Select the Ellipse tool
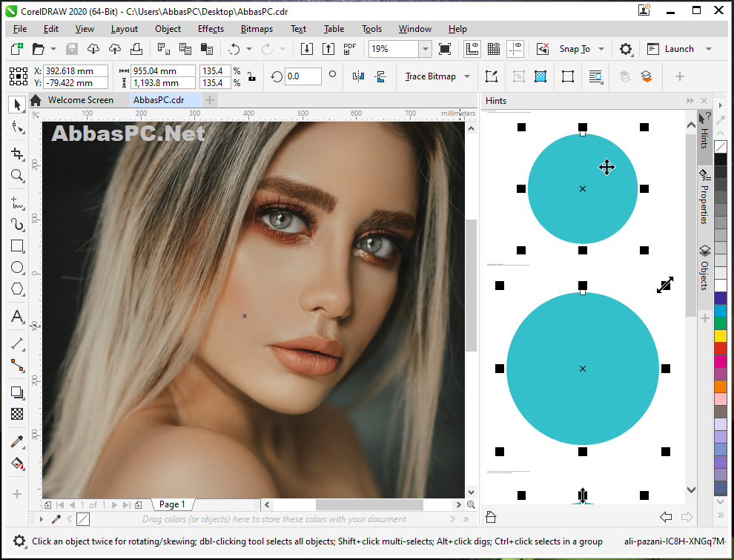Image resolution: width=734 pixels, height=560 pixels. pos(17,267)
